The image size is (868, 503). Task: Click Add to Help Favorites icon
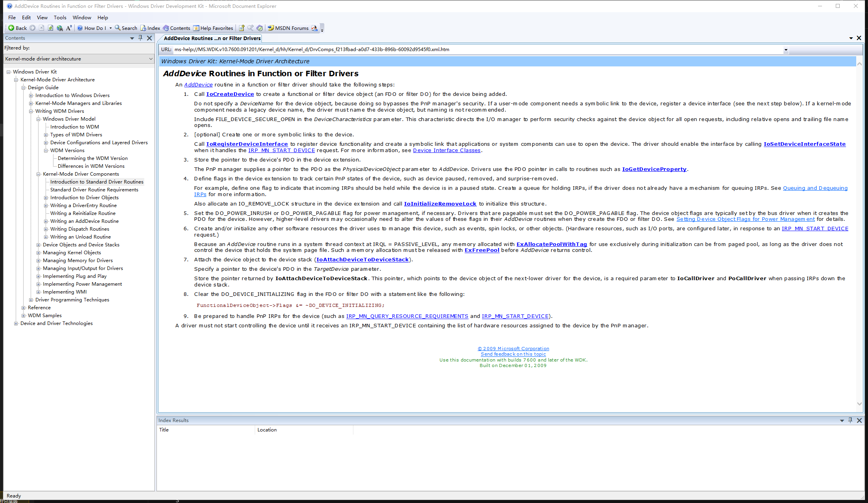[241, 28]
